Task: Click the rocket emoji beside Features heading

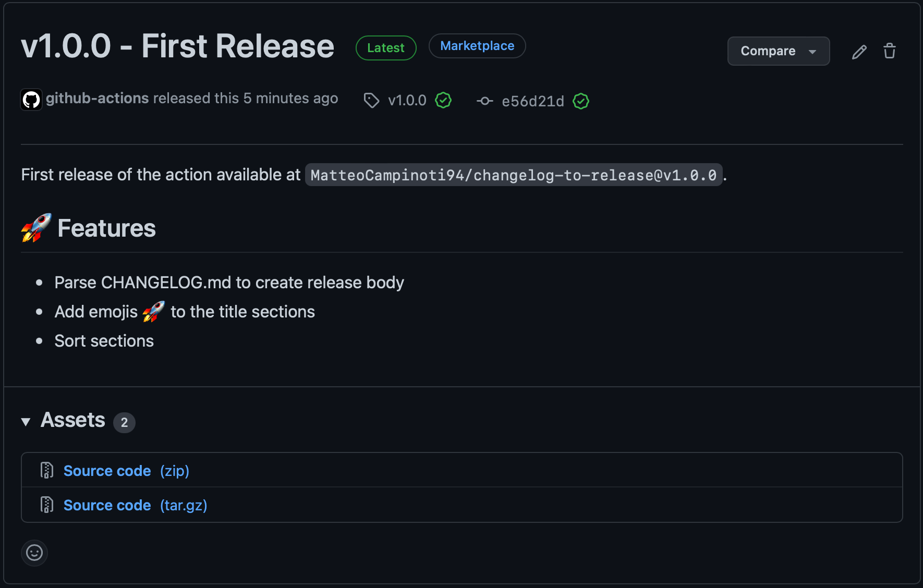Action: point(36,228)
